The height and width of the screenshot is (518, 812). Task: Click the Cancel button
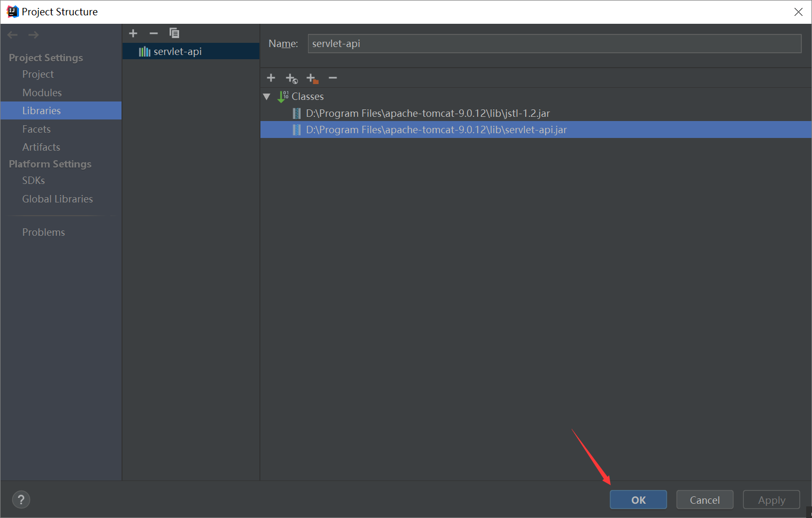704,499
